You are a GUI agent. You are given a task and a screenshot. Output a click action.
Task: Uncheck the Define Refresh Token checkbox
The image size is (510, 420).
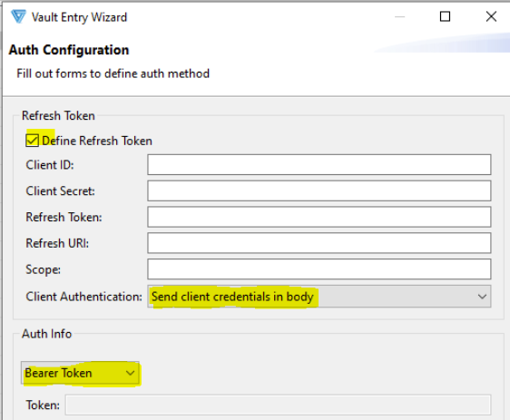pyautogui.click(x=32, y=141)
